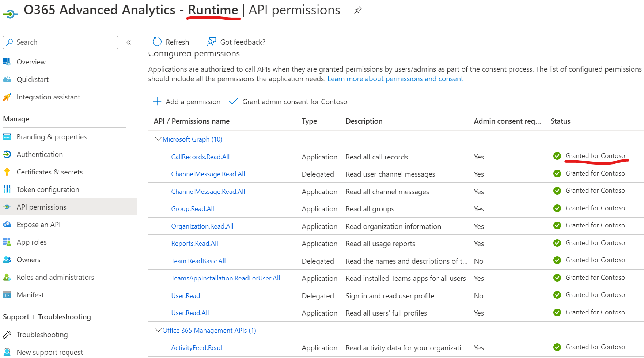Collapse the Office 365 Management APIs group

(x=158, y=330)
